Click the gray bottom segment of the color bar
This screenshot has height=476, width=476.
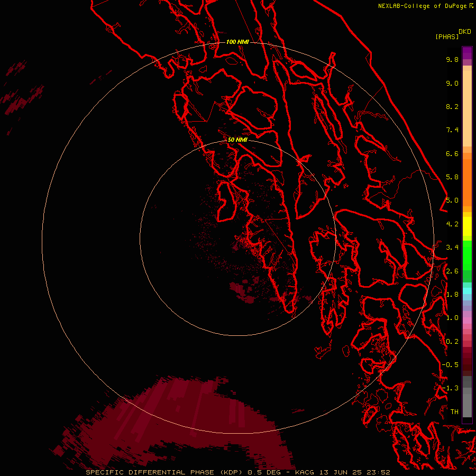tap(467, 405)
